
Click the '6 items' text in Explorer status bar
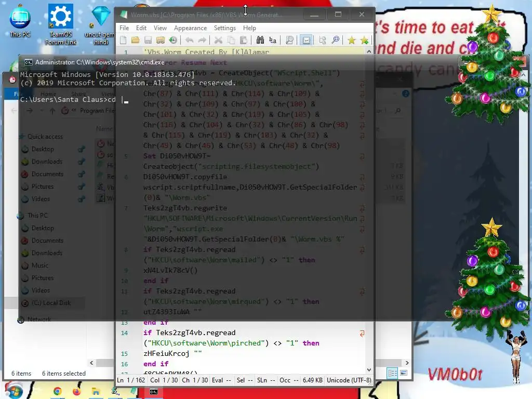21,373
